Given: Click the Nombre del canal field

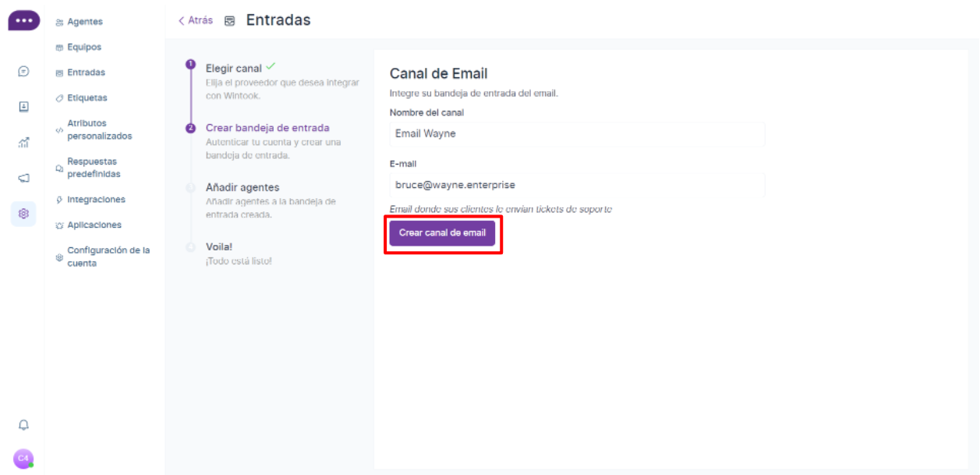Looking at the screenshot, I should coord(577,134).
